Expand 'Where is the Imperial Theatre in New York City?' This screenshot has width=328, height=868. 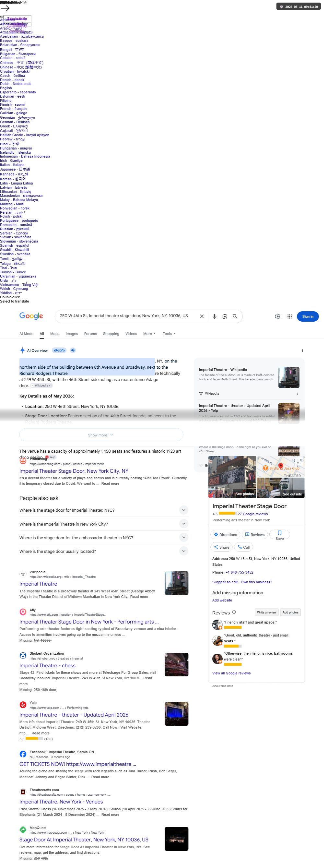pyautogui.click(x=105, y=530)
